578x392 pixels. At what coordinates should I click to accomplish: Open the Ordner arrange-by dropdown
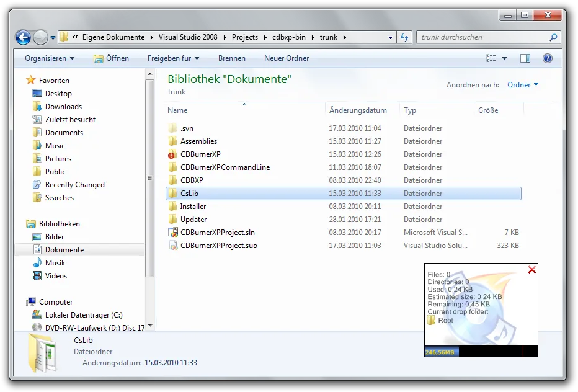click(523, 85)
